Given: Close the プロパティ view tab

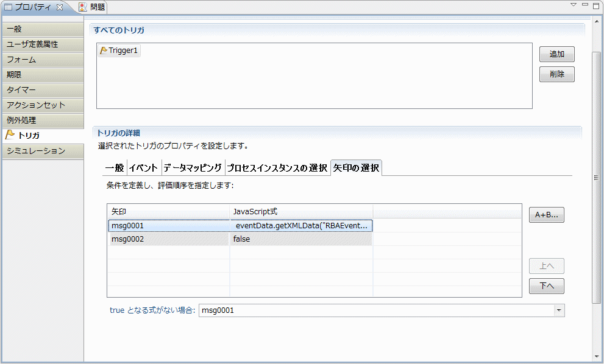Looking at the screenshot, I should (x=60, y=7).
